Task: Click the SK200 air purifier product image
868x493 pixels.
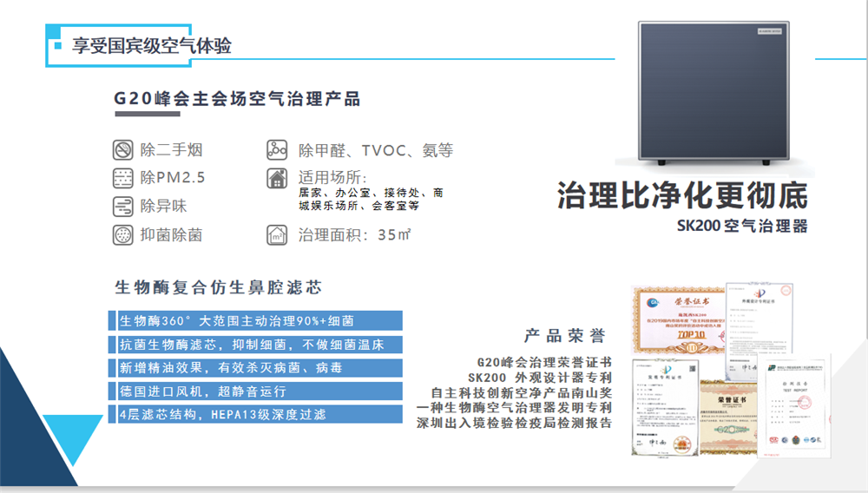Action: (713, 93)
